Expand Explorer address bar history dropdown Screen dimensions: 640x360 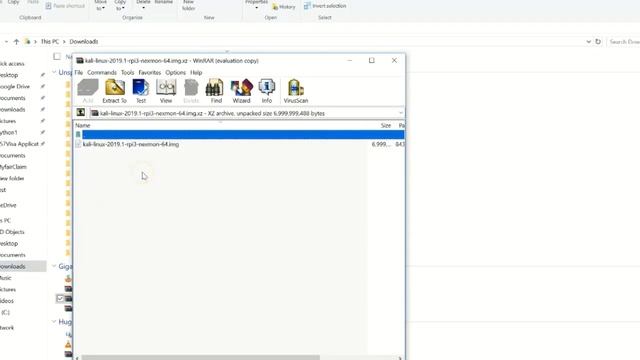[588, 42]
